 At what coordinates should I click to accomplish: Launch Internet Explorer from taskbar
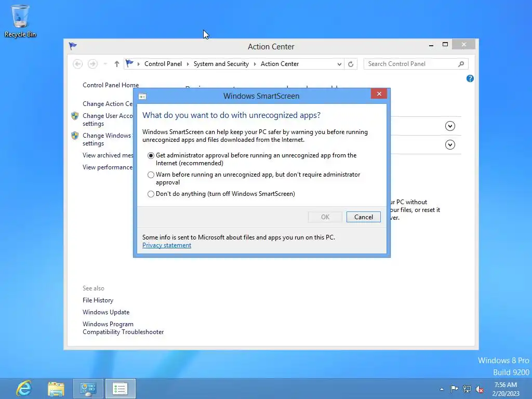(24, 389)
